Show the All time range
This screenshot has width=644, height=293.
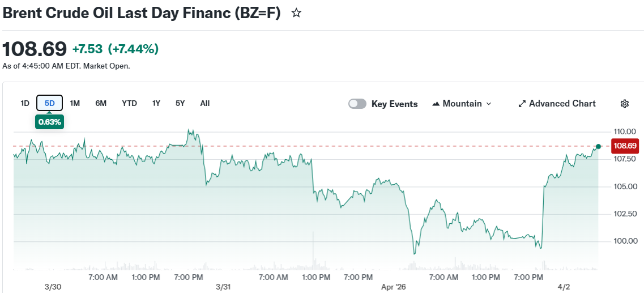tap(205, 103)
